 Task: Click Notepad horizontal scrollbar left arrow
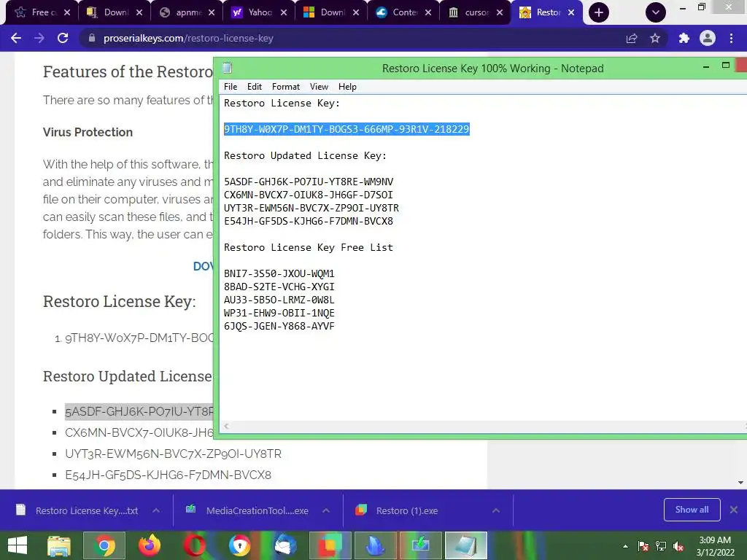(x=227, y=426)
